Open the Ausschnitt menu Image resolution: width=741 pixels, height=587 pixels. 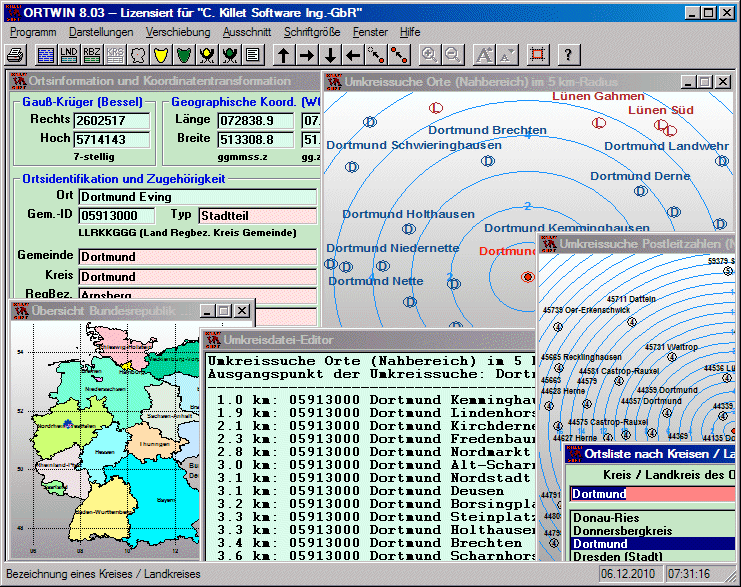tap(247, 32)
